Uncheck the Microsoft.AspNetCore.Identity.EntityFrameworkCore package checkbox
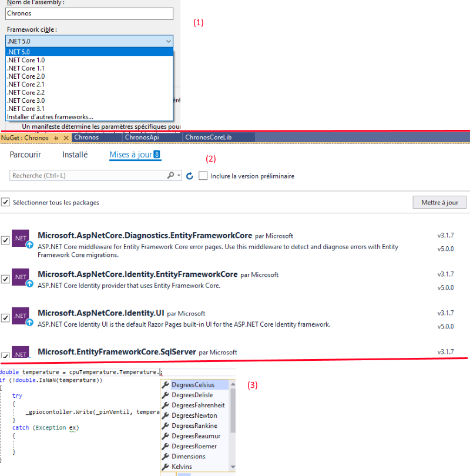This screenshot has width=470, height=476. tap(5, 279)
